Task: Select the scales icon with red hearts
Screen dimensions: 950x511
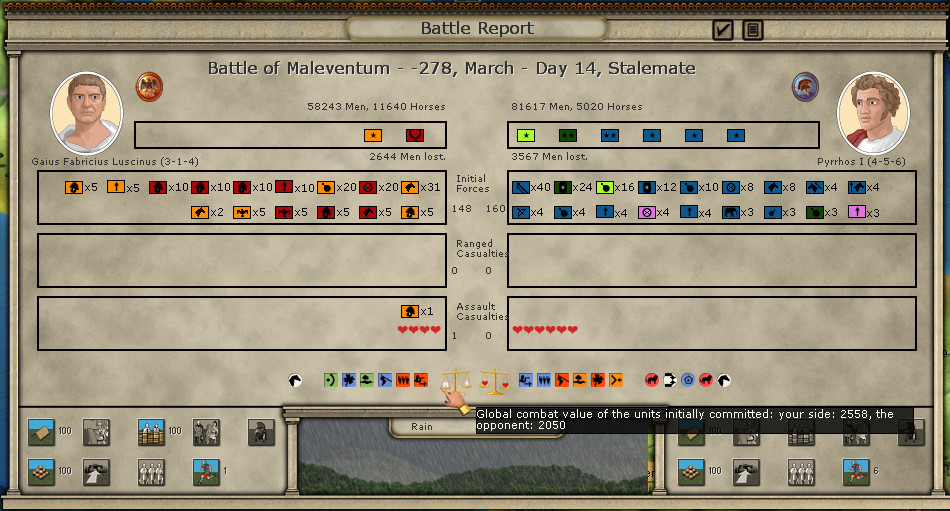Action: (495, 381)
